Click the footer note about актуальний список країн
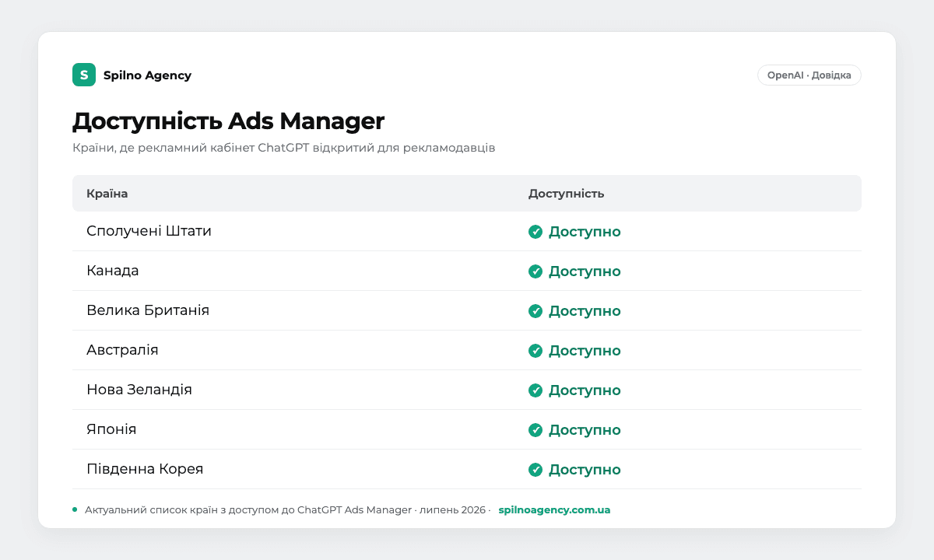934x560 pixels. click(288, 510)
